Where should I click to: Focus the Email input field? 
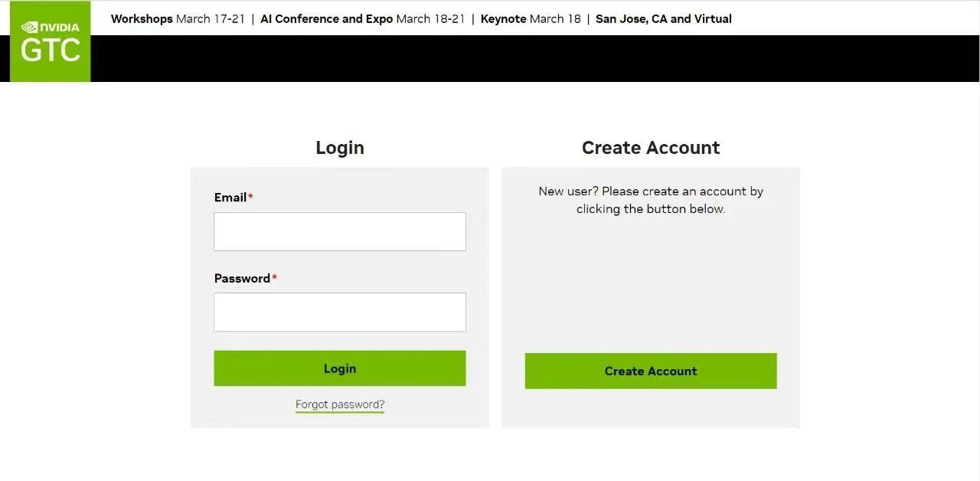point(340,231)
